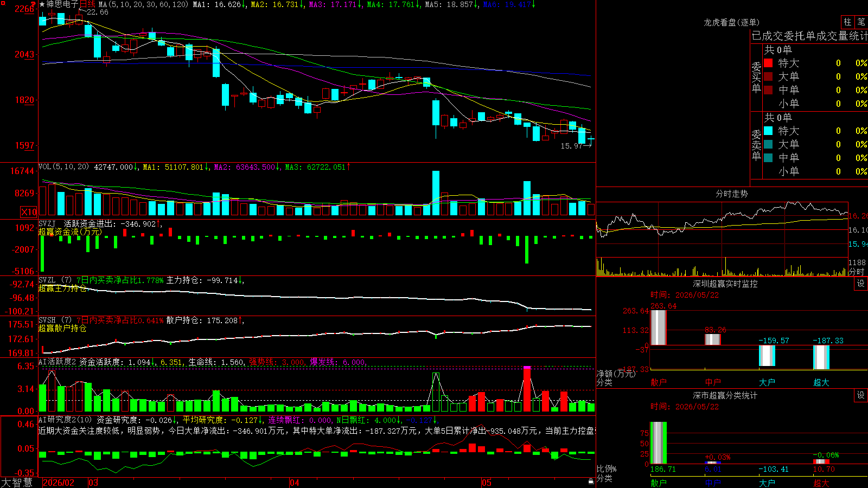Screen dimensions: 868x488
Task: Click the teal 大单 sell-order swatch
Action: point(768,144)
